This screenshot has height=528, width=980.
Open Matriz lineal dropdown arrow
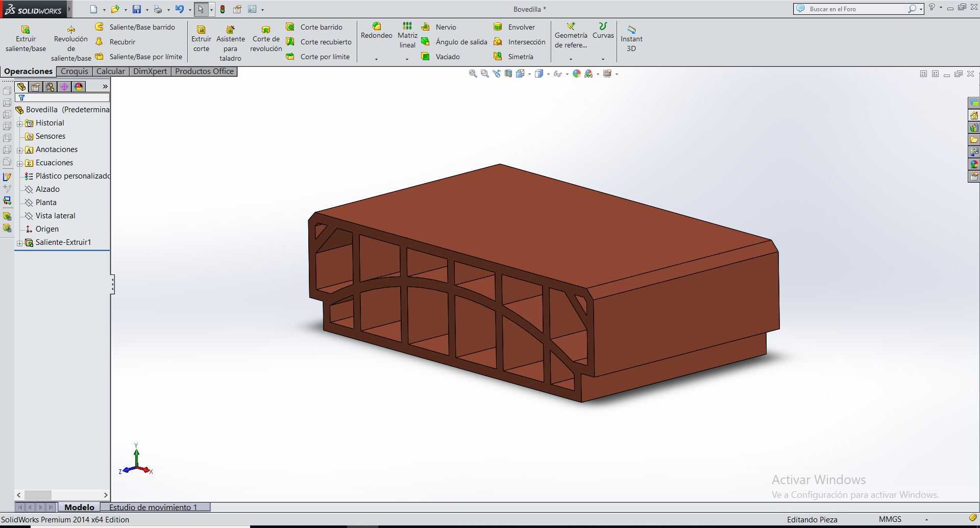click(407, 59)
